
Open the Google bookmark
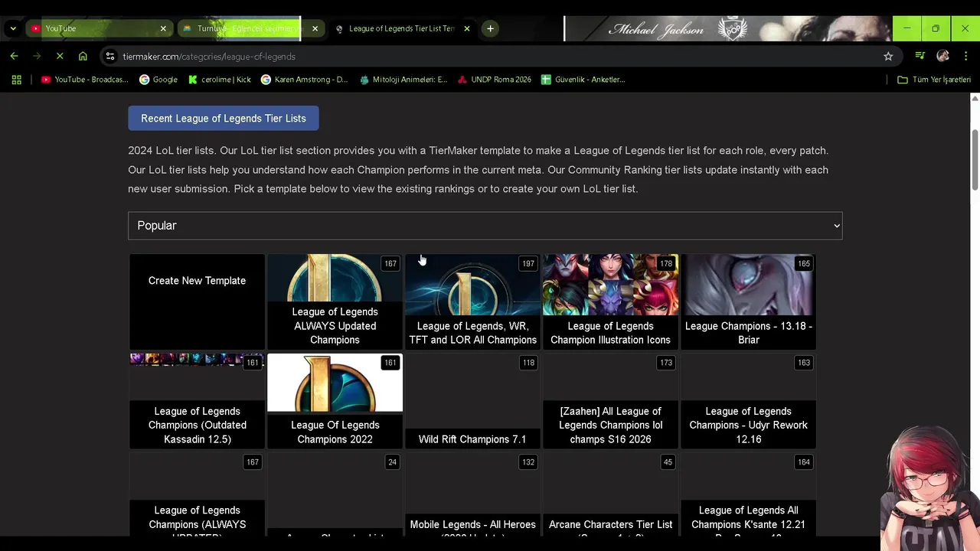pyautogui.click(x=158, y=80)
